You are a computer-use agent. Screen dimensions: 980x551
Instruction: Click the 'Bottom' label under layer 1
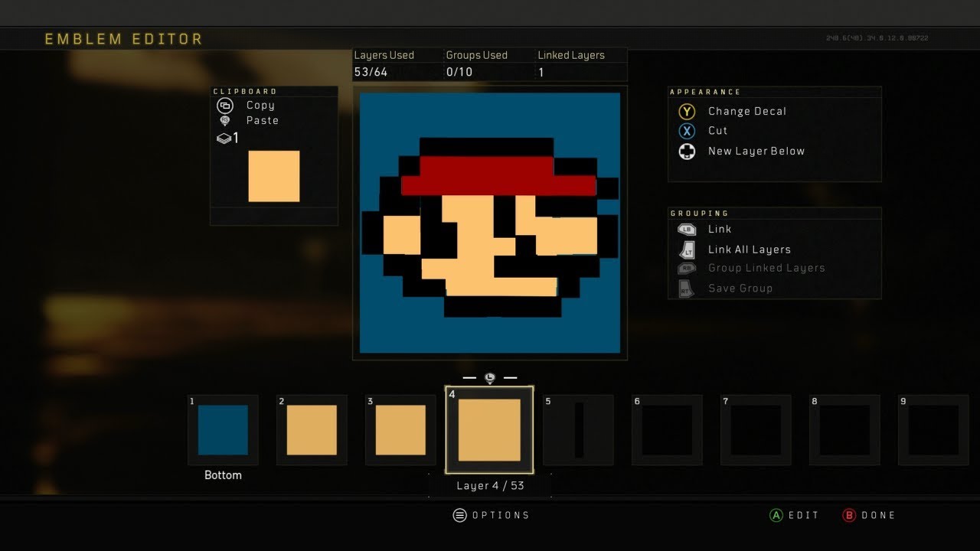[x=223, y=475]
